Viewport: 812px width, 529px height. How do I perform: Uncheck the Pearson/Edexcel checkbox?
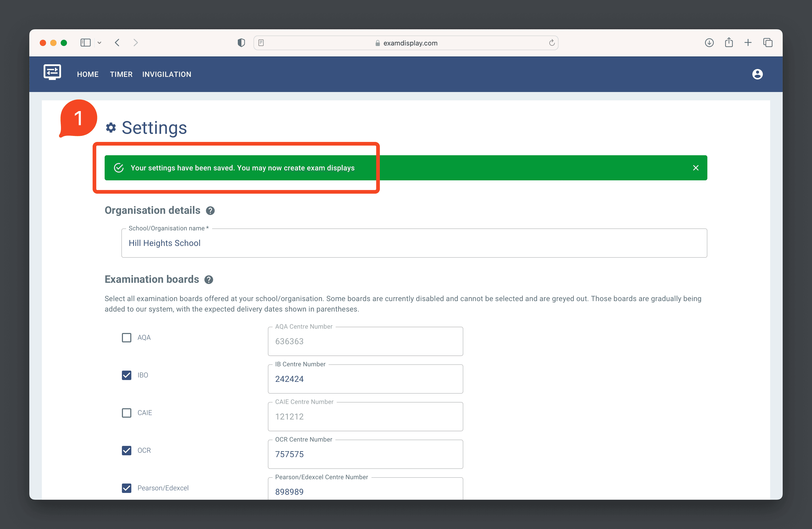[127, 488]
